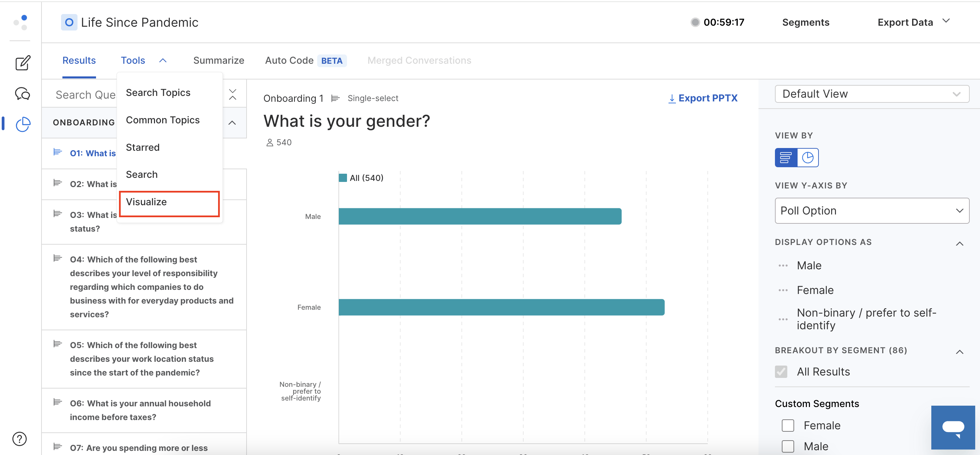Click the help question mark icon
This screenshot has height=455, width=980.
pos(20,439)
